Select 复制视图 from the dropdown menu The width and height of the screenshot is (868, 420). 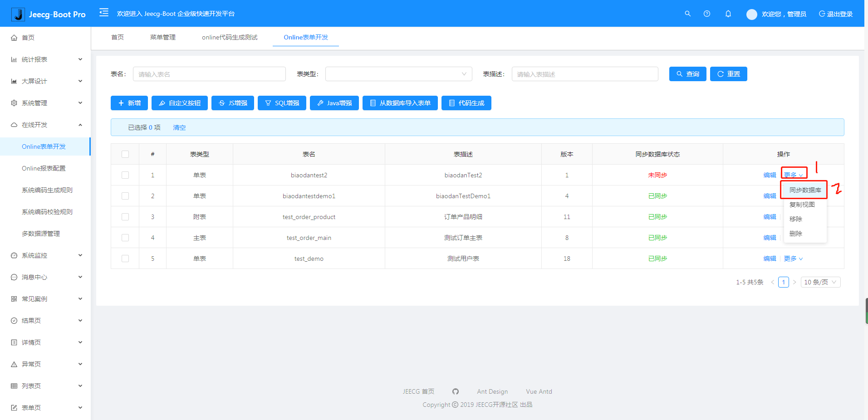click(805, 205)
